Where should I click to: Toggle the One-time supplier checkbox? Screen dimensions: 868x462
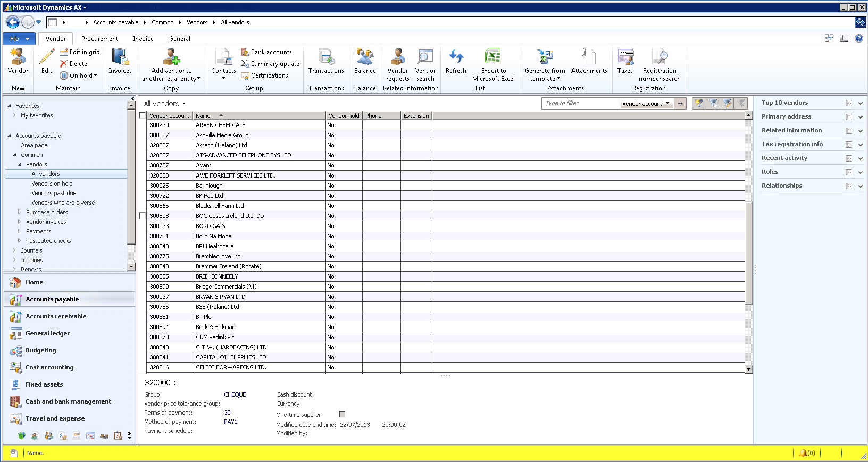click(342, 414)
